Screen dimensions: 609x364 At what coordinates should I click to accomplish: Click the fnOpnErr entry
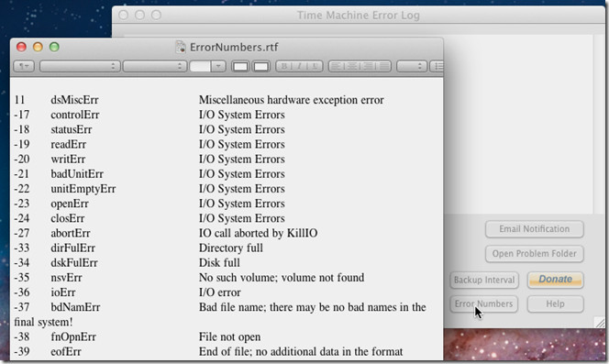[x=73, y=336]
